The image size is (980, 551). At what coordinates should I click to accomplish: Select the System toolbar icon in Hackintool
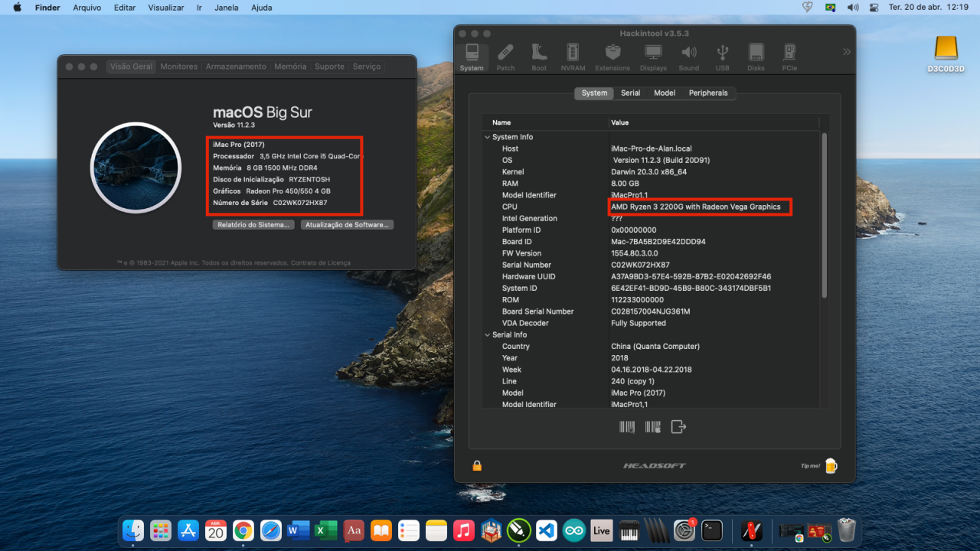(472, 57)
